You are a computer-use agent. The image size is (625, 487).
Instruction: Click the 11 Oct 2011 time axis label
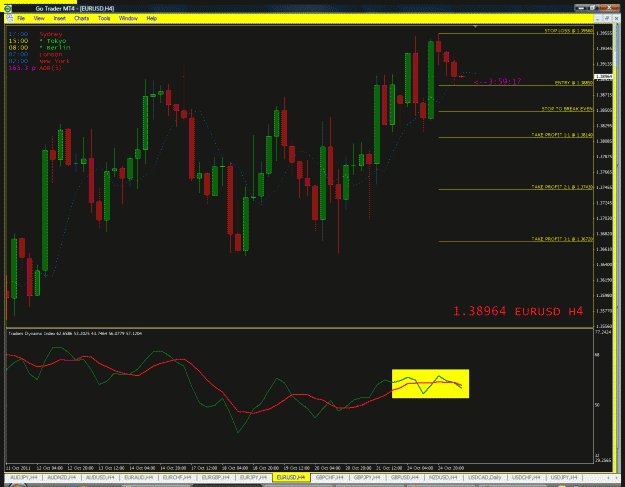tap(18, 468)
